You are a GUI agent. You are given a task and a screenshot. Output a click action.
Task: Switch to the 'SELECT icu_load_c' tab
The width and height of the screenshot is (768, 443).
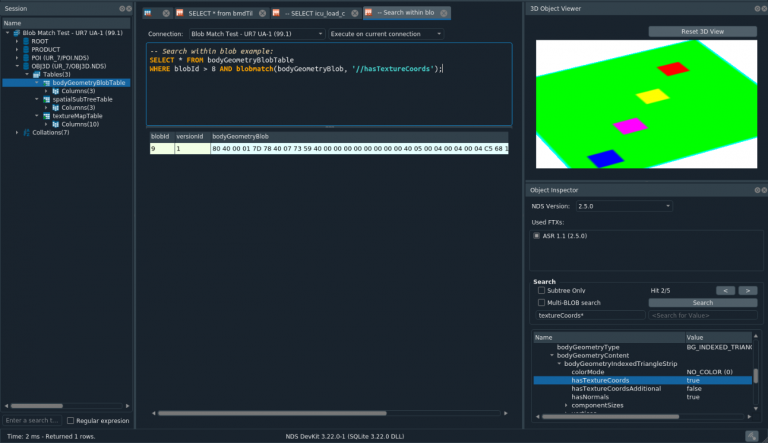(314, 13)
